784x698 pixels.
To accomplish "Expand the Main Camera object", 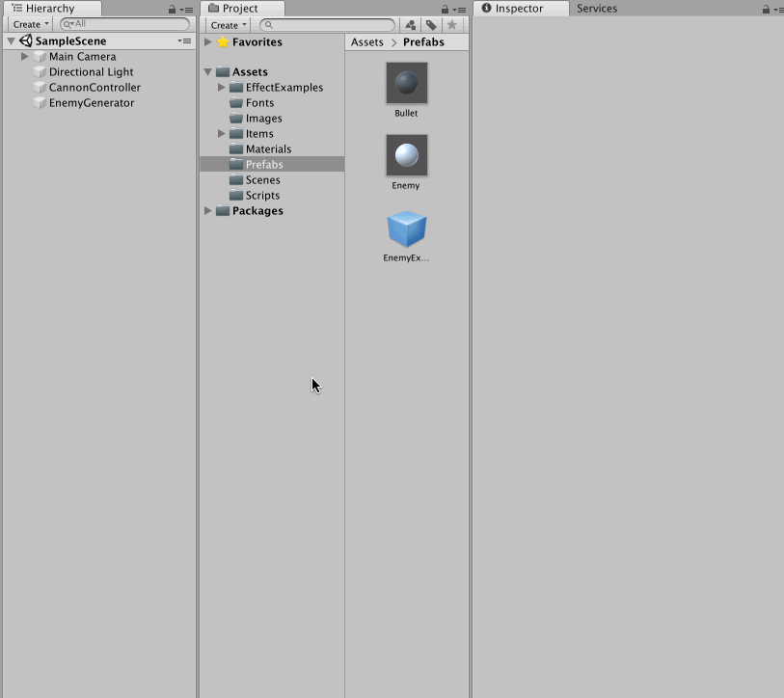I will [x=25, y=57].
